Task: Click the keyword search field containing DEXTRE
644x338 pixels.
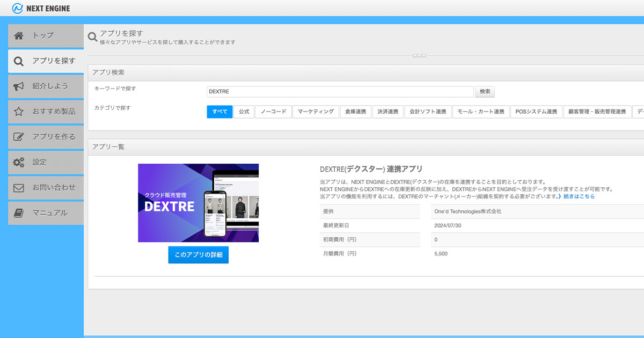Action: [x=340, y=92]
